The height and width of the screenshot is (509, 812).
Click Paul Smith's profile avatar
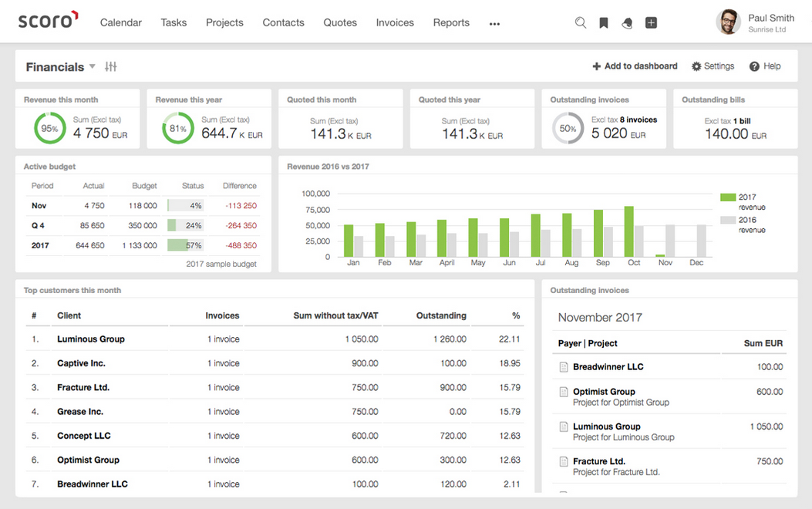(x=728, y=22)
